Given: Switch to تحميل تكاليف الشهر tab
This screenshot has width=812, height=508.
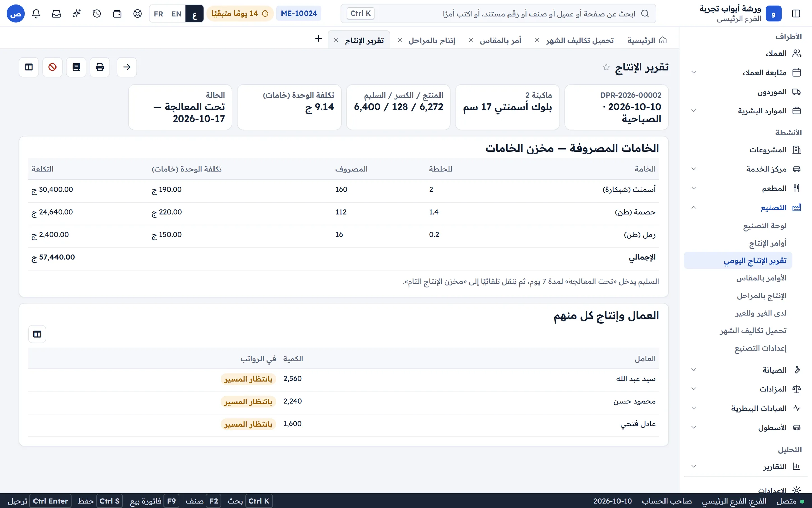Looking at the screenshot, I should [580, 40].
